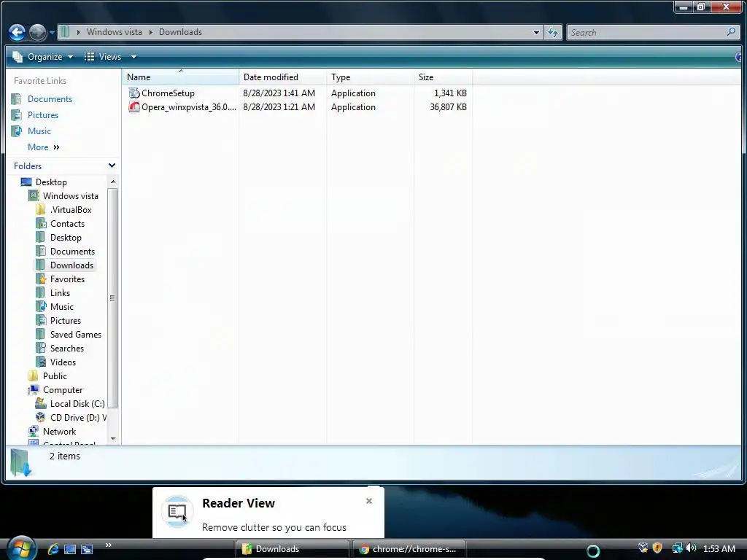Select the Opera installer file icon
This screenshot has height=560, width=747.
[x=134, y=107]
